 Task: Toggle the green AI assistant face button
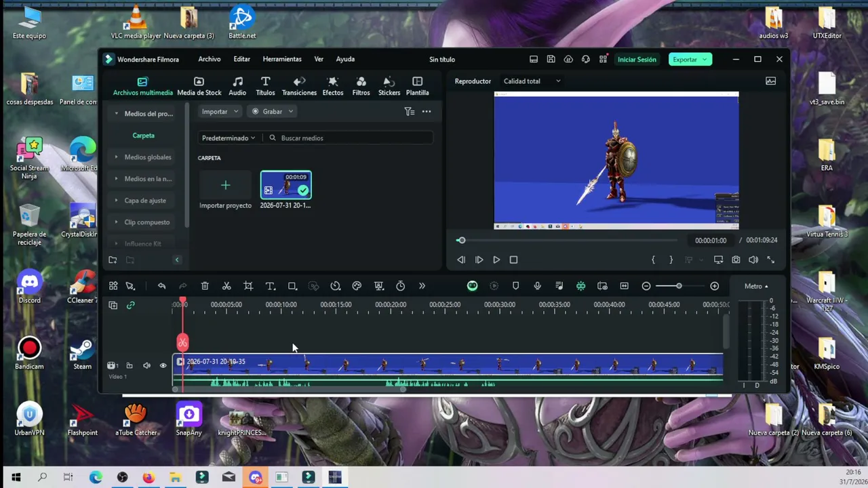[x=472, y=286]
